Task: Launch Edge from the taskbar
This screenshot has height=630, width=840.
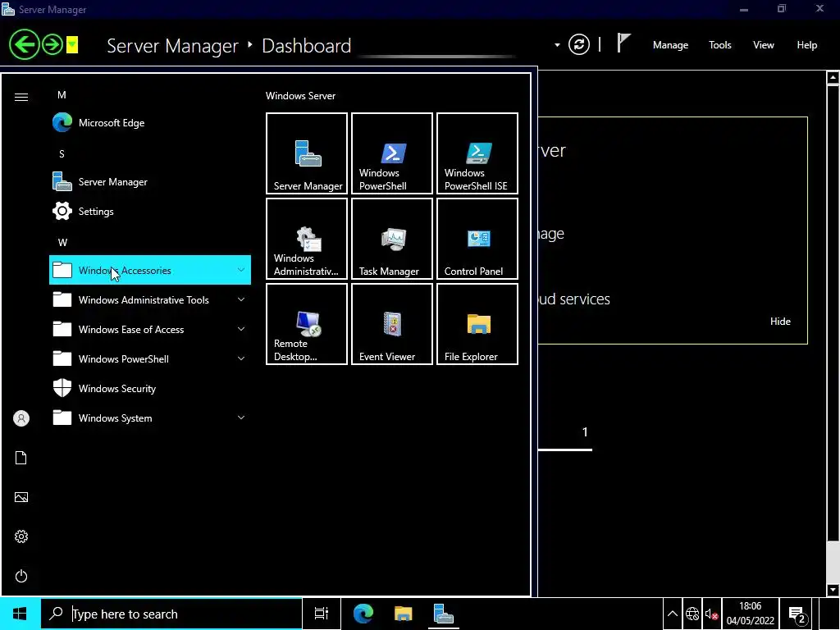Action: [363, 614]
